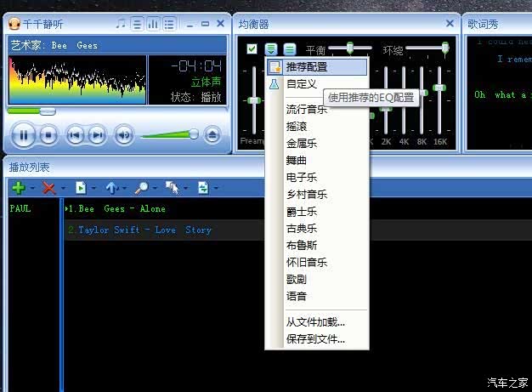Click the volume slider handle
The image size is (532, 392).
pos(194,134)
